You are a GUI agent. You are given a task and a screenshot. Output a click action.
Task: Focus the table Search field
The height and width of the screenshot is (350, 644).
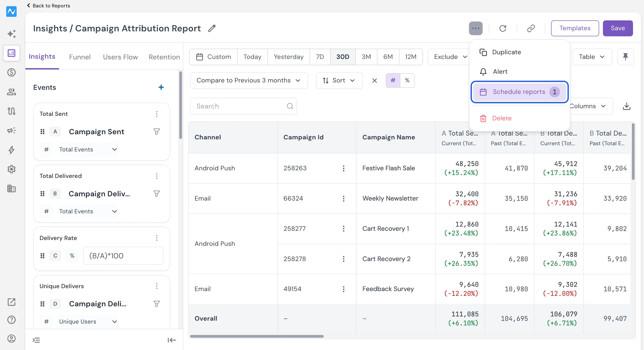(x=243, y=106)
